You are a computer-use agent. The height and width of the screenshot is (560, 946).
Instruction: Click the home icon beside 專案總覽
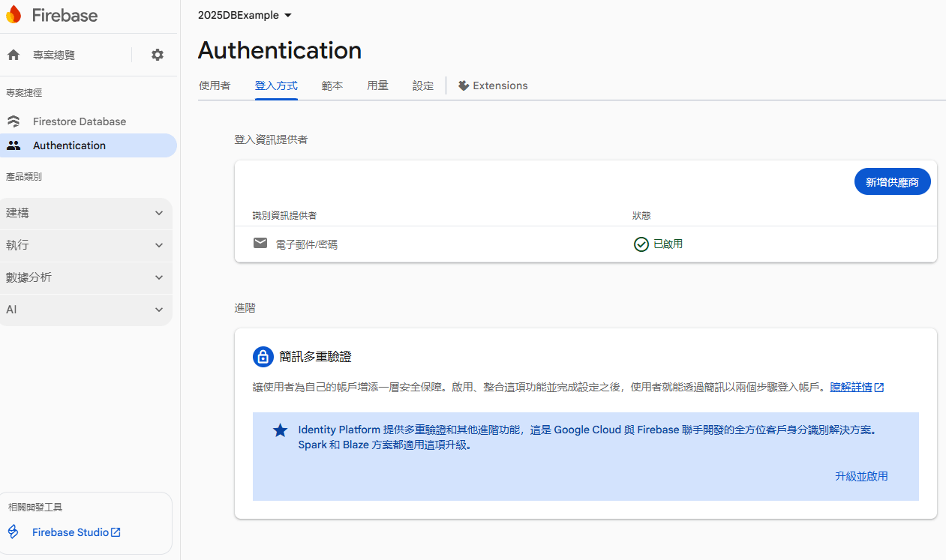point(14,55)
